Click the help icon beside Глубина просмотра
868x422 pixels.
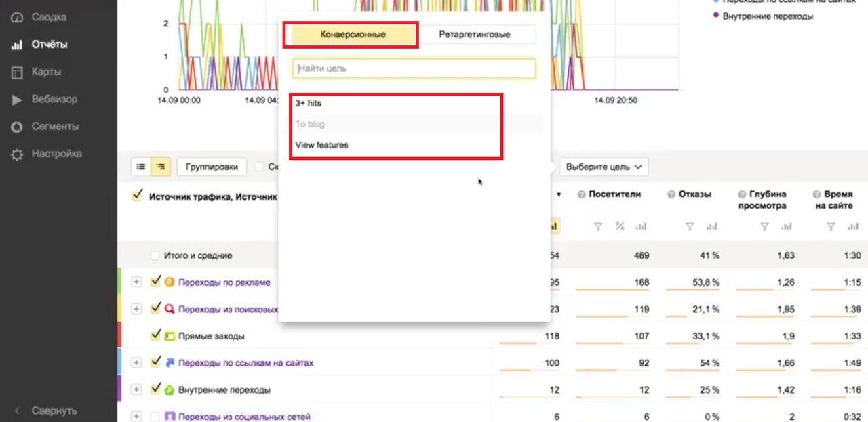pos(743,194)
